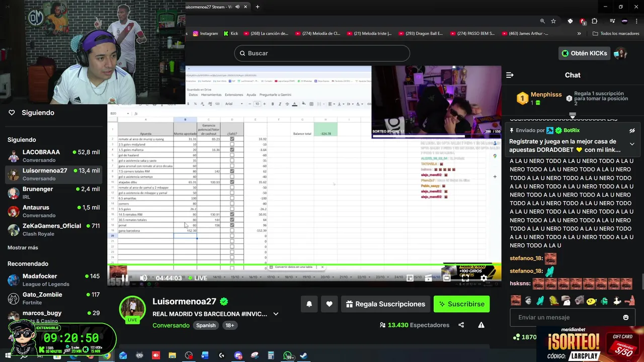Click Regala Suscripciones button
Screen dimensions: 644x362
coord(385,304)
